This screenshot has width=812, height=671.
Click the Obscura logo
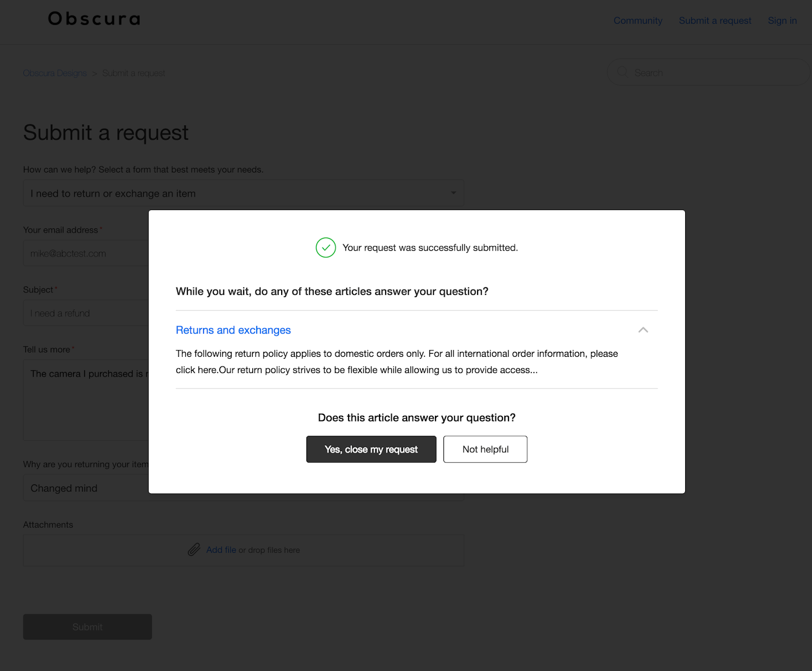(x=94, y=19)
